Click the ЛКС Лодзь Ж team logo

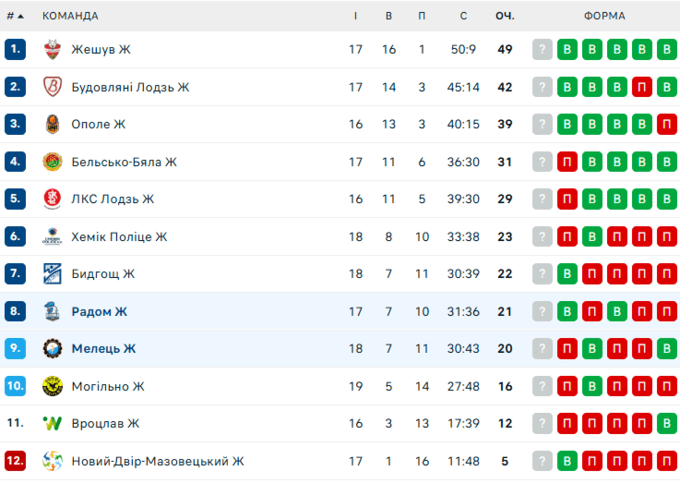pos(53,199)
